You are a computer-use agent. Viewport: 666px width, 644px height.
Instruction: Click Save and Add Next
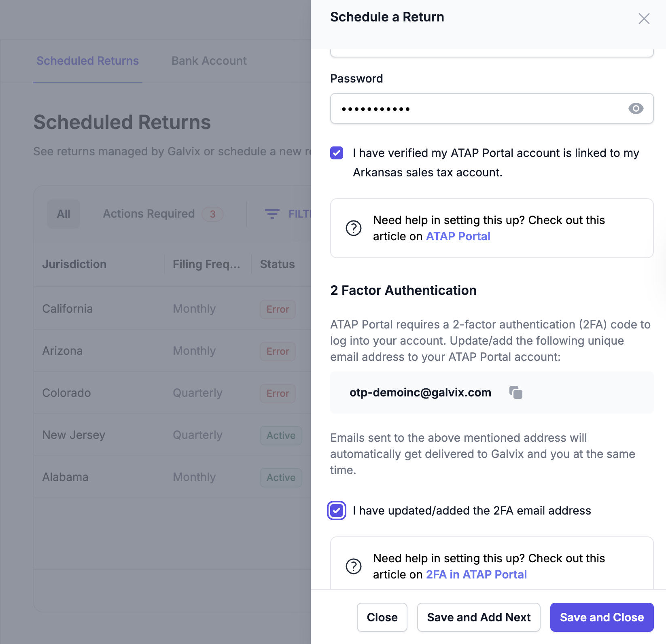pyautogui.click(x=479, y=617)
